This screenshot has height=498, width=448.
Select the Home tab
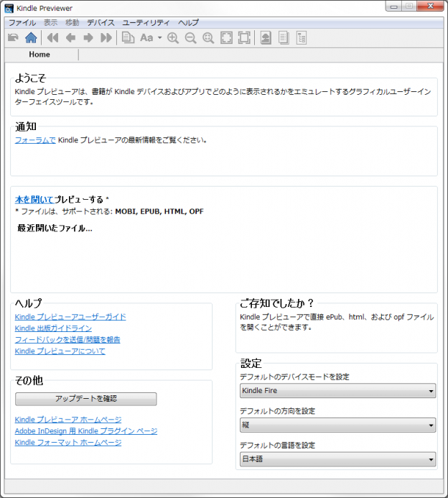tap(39, 55)
